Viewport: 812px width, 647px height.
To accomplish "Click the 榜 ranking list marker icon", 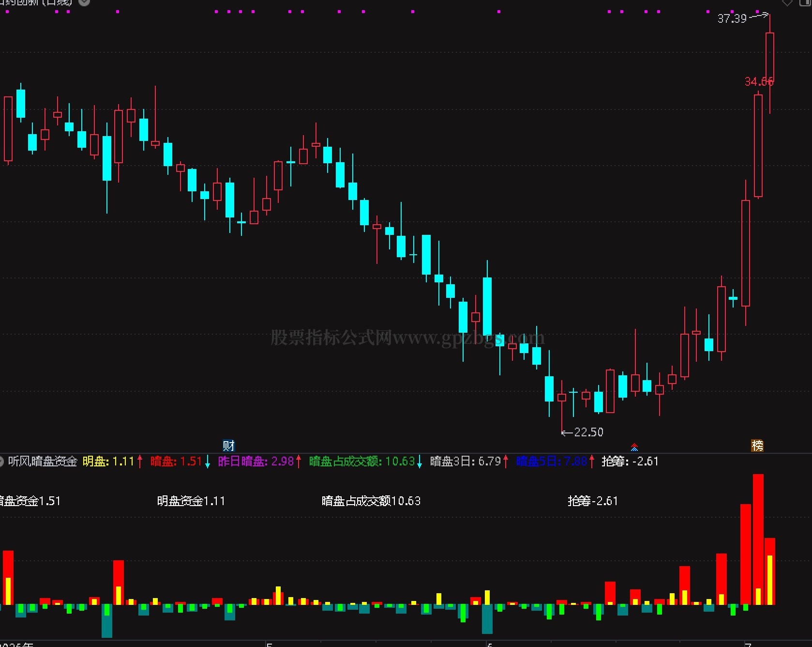I will tap(757, 446).
